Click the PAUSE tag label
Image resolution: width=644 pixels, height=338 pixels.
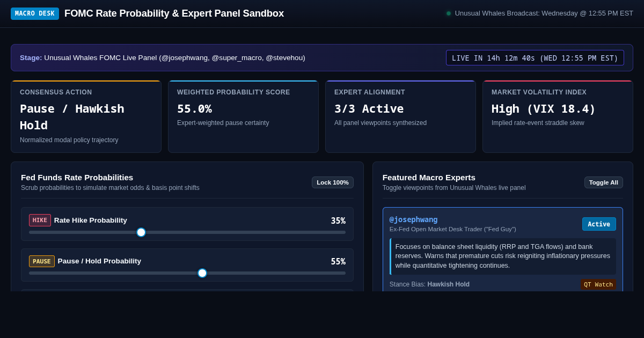pos(42,261)
